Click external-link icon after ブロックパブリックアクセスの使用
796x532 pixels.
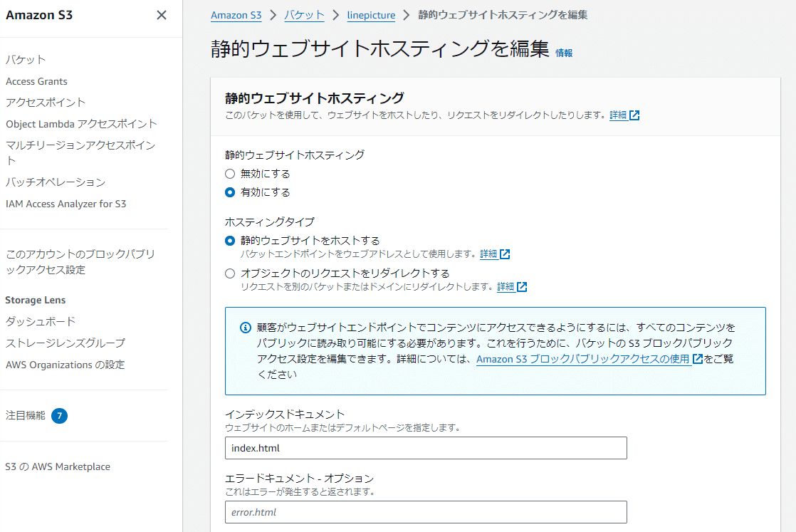pos(698,359)
